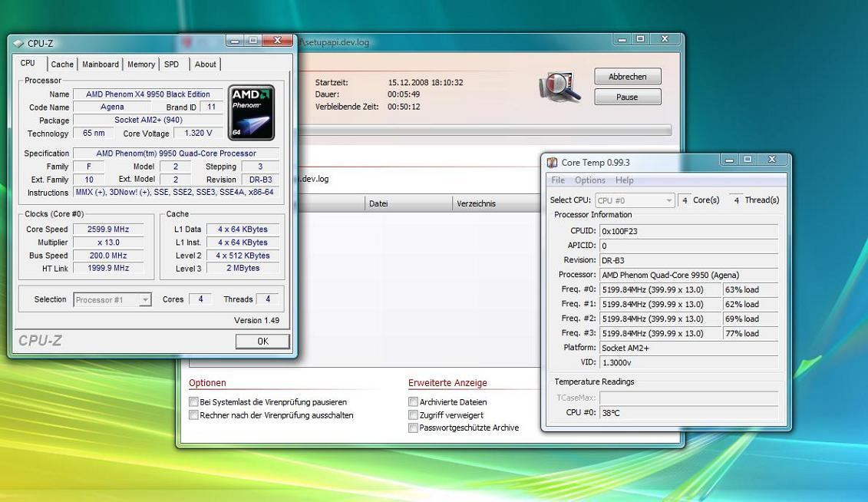The width and height of the screenshot is (868, 502).
Task: Click the TCaseMax field in Core Temp
Action: 688,398
